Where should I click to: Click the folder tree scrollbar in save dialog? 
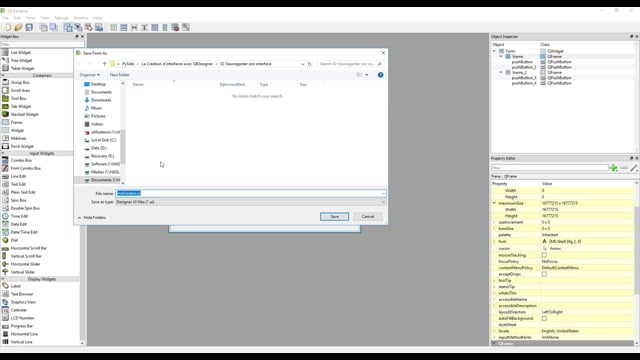coord(123,147)
